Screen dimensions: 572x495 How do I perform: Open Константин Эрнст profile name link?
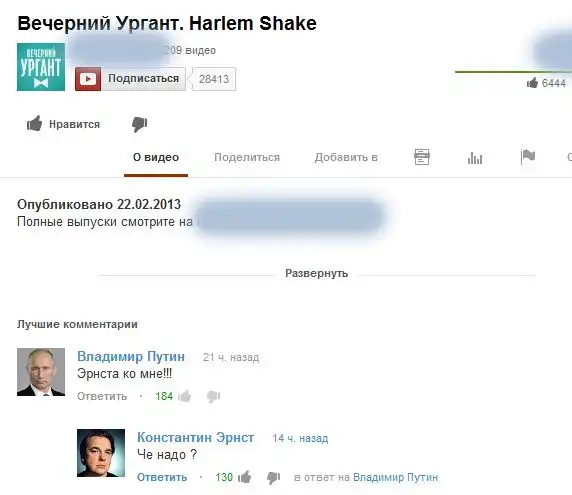(196, 437)
